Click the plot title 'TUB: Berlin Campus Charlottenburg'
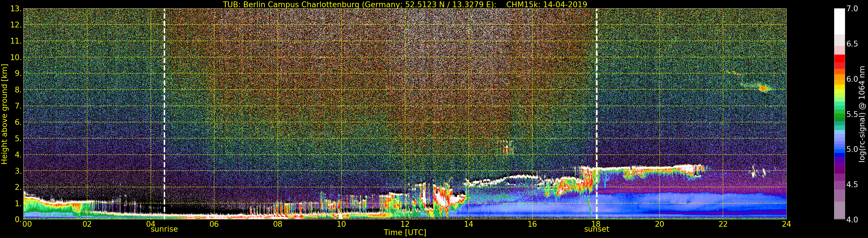This screenshot has width=868, height=238. pyautogui.click(x=291, y=4)
